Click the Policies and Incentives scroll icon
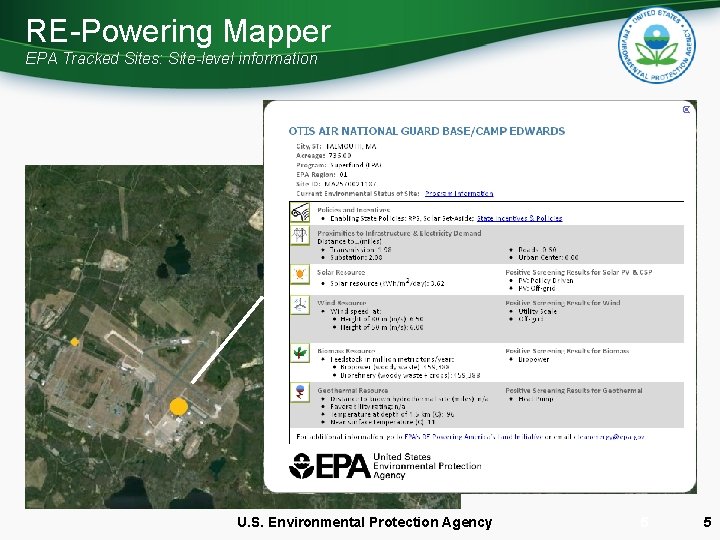Image resolution: width=720 pixels, height=540 pixels. tap(300, 213)
